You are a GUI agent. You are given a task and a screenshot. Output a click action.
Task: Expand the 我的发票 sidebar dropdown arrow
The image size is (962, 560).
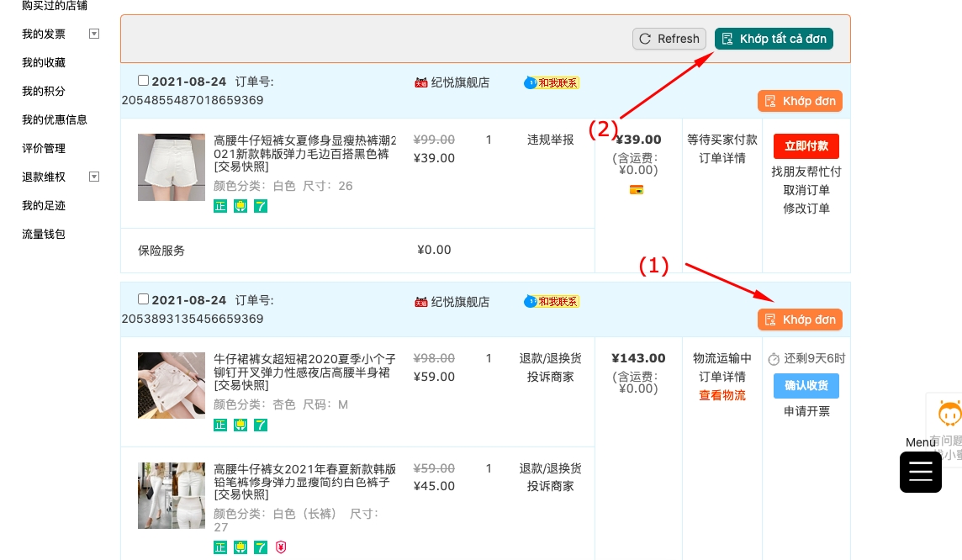(x=94, y=34)
